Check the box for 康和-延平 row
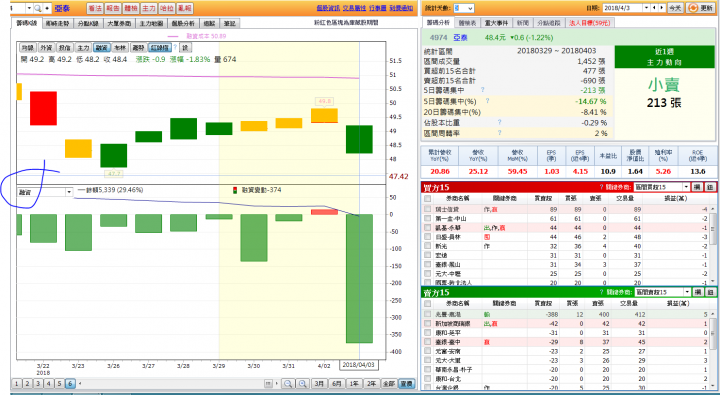 tap(428, 333)
